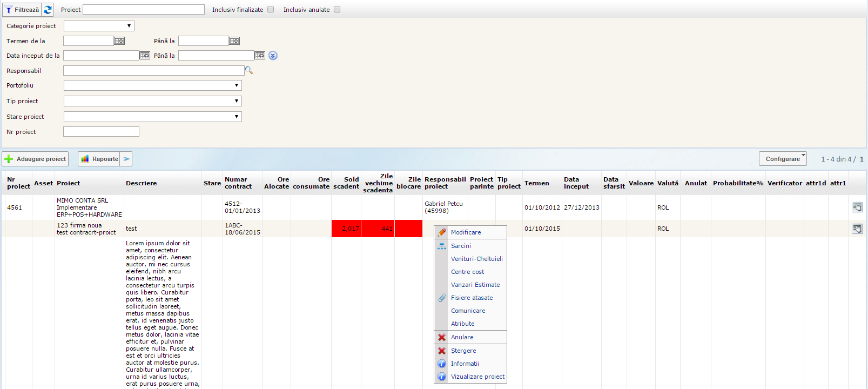
Task: Select Modificare from the context menu
Action: [466, 232]
